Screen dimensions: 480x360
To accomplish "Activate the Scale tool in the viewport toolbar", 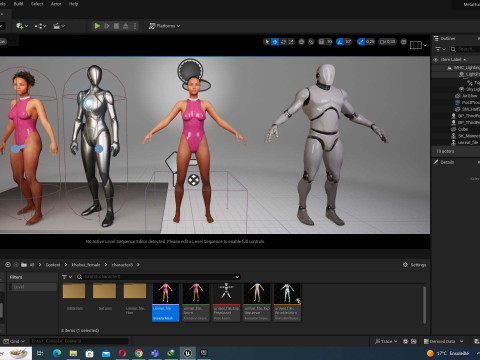I will pyautogui.click(x=291, y=42).
